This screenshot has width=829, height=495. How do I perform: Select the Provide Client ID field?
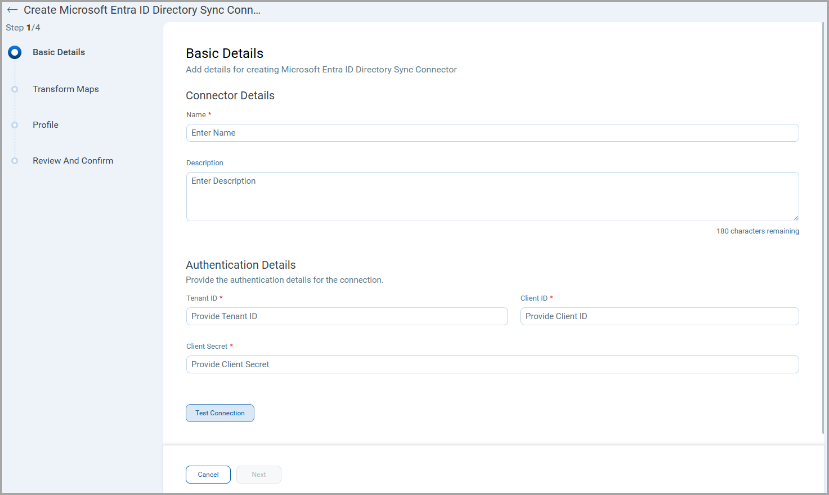(658, 316)
